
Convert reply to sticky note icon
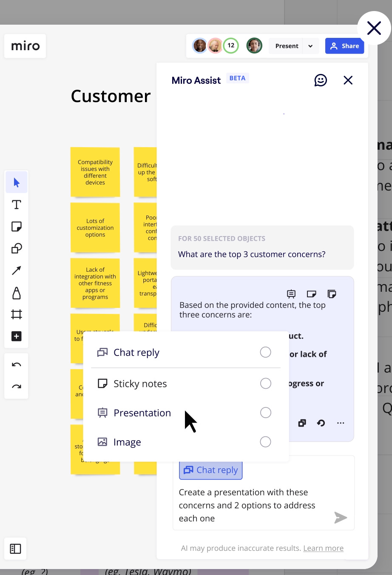[312, 293]
